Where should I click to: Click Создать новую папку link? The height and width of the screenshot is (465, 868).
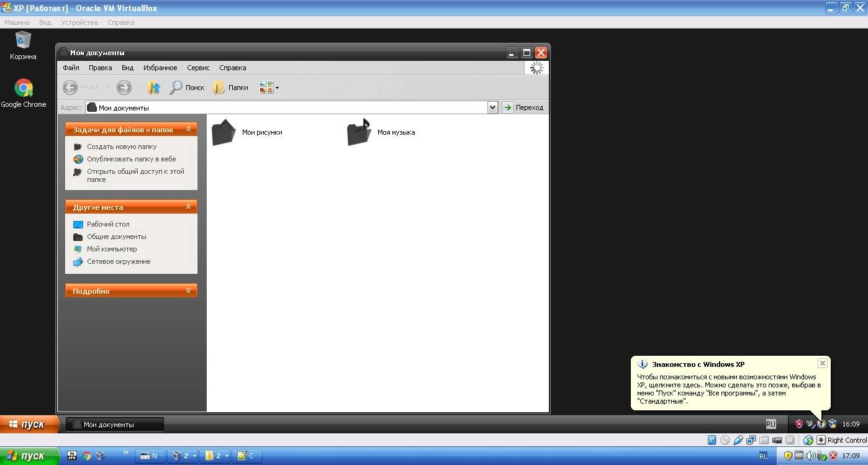point(122,147)
